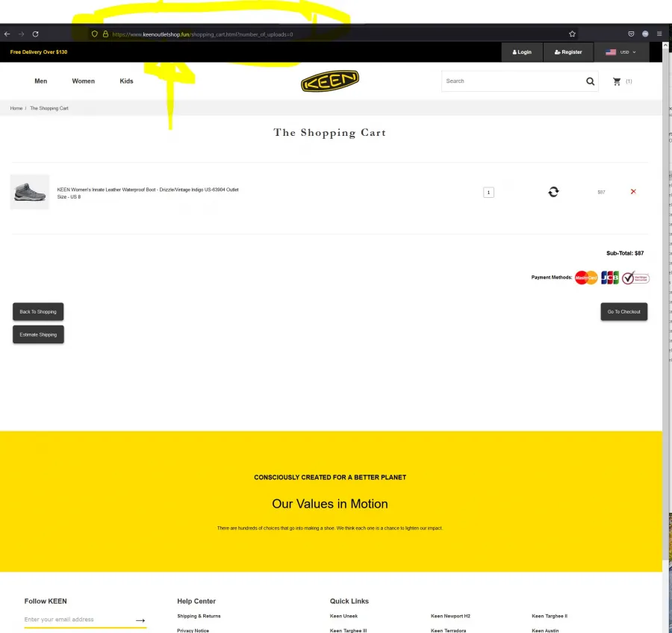Open the KEEN Women's Innate Leather Boot link
Screen dimensions: 672x633
click(148, 190)
